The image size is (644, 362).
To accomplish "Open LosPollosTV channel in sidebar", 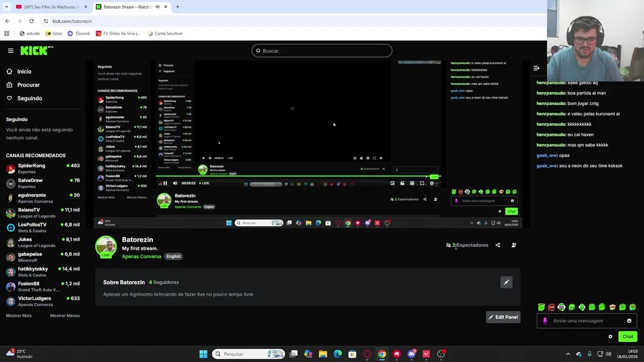I will [43, 227].
